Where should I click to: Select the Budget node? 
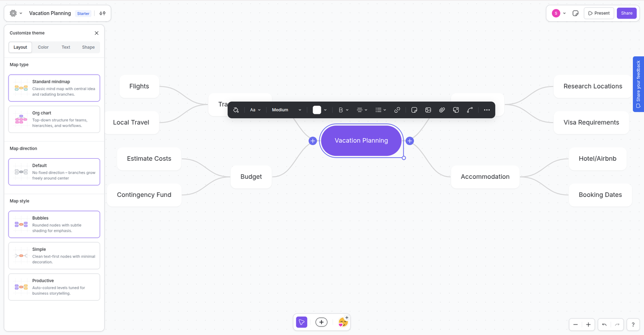[x=251, y=177]
